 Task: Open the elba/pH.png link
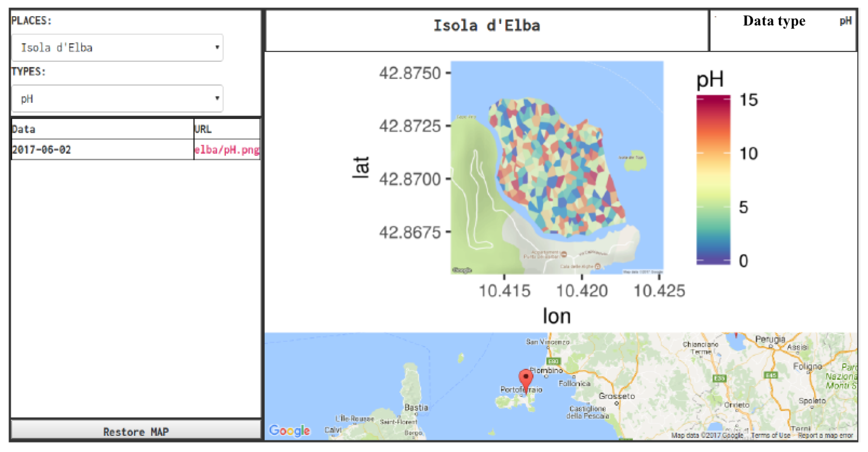click(227, 150)
